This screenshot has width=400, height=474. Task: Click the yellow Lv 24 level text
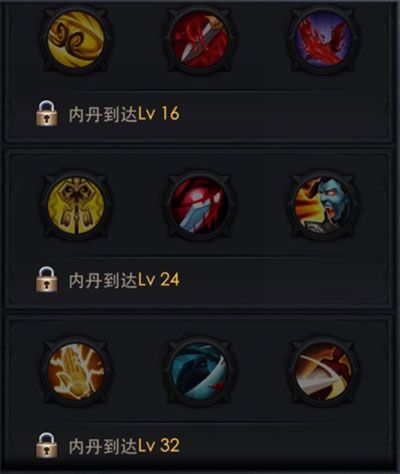click(159, 280)
